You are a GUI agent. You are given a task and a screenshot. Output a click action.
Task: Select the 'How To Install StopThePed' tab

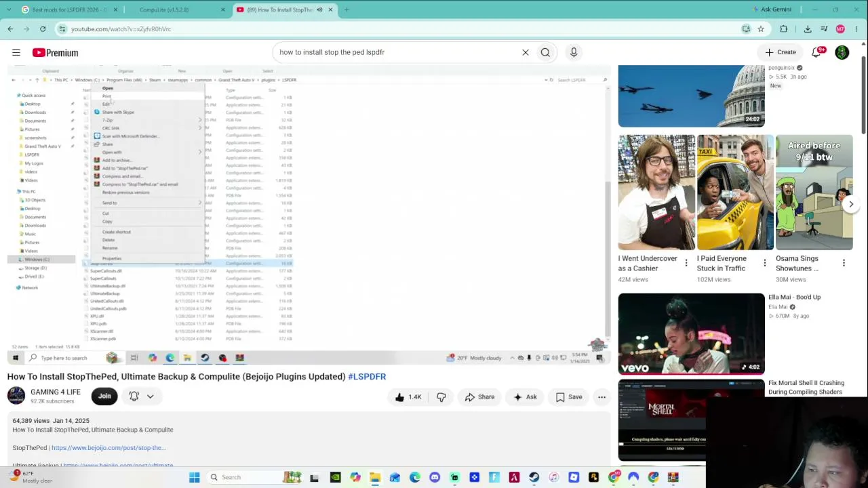[x=285, y=9]
